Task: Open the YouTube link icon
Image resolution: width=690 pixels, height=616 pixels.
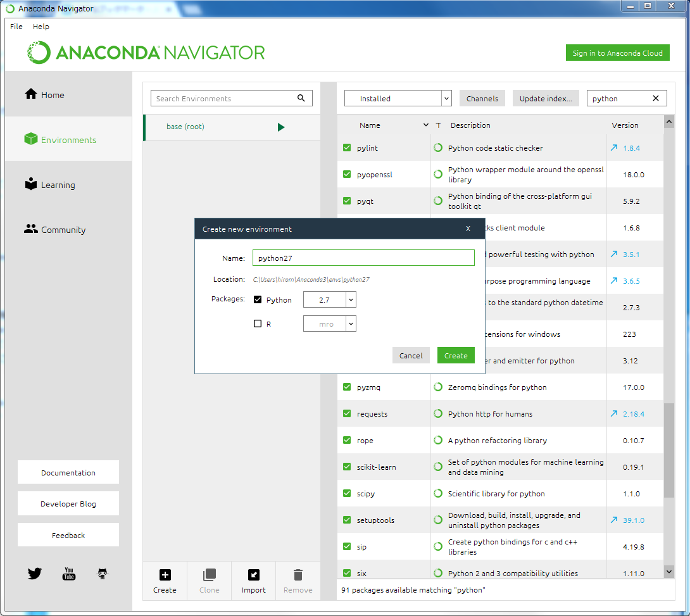Action: coord(68,574)
